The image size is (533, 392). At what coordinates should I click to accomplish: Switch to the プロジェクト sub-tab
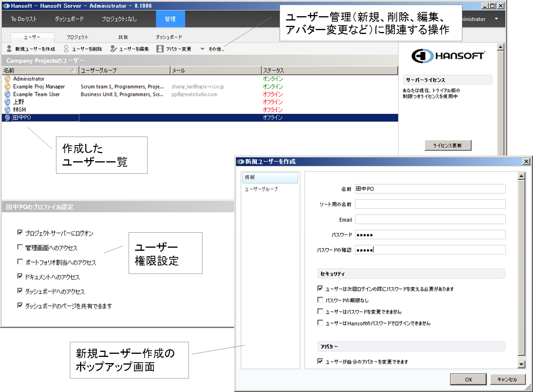(x=77, y=37)
